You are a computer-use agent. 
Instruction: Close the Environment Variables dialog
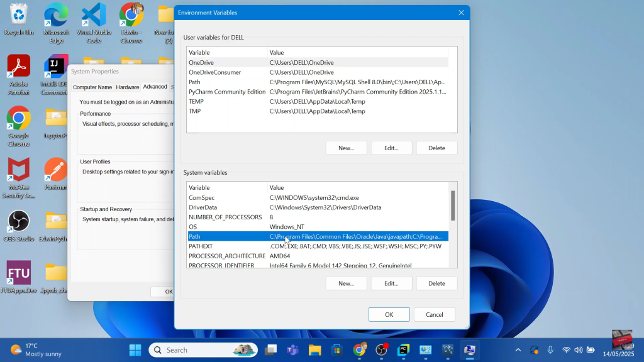pyautogui.click(x=461, y=13)
